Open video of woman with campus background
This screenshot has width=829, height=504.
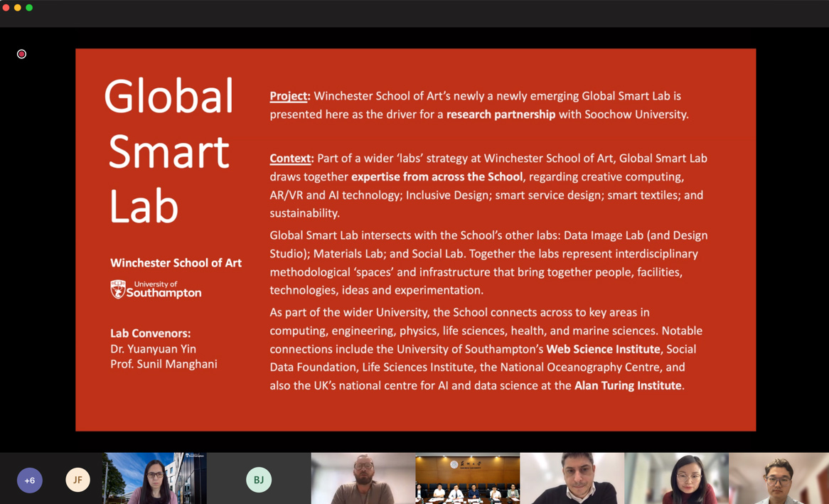(154, 478)
